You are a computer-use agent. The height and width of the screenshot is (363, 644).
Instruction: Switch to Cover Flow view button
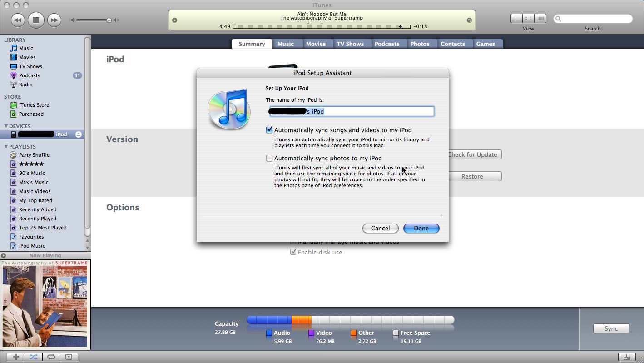(x=540, y=19)
